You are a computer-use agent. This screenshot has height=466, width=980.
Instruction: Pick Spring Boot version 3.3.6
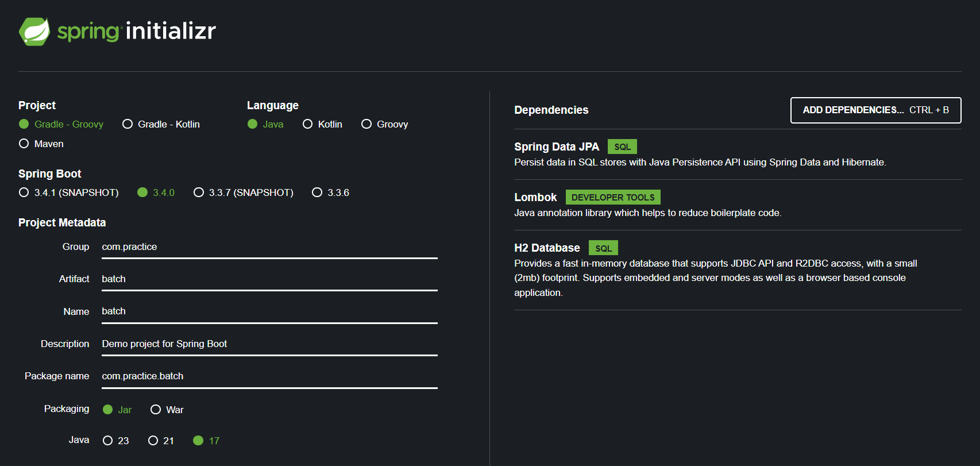330,192
